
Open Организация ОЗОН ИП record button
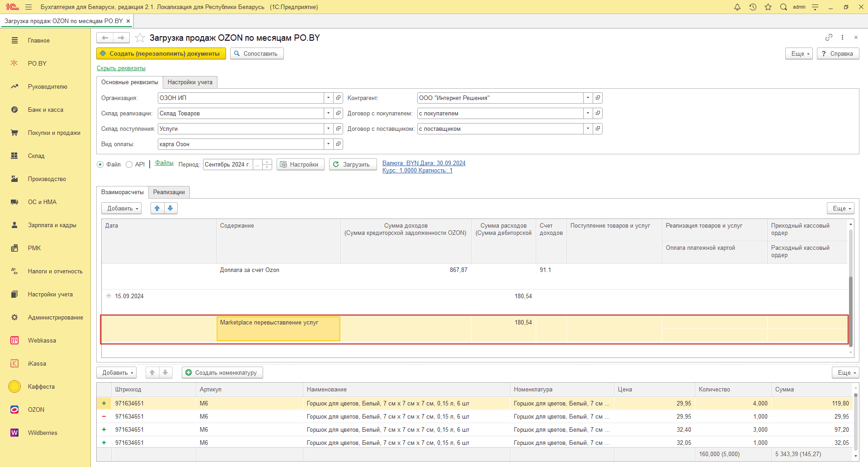[338, 98]
